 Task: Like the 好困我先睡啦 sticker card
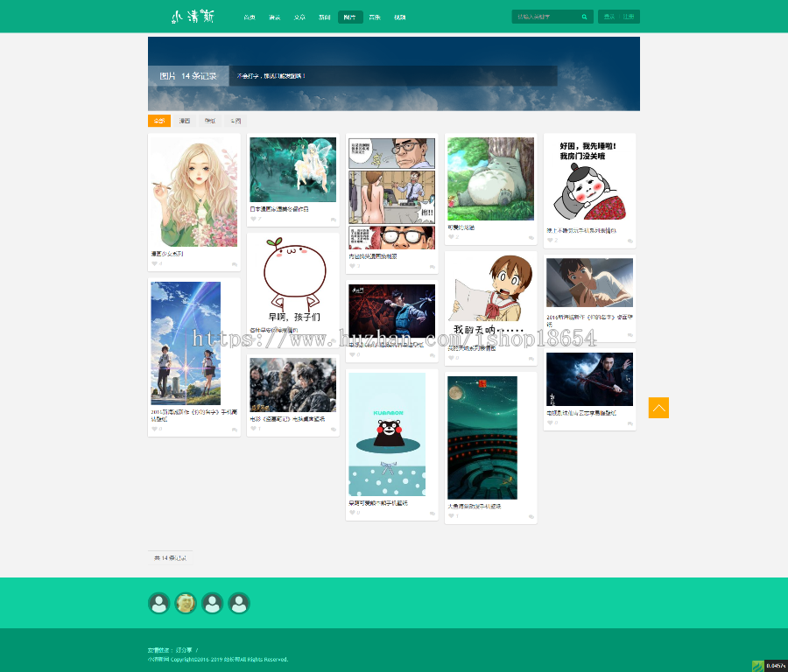(551, 240)
